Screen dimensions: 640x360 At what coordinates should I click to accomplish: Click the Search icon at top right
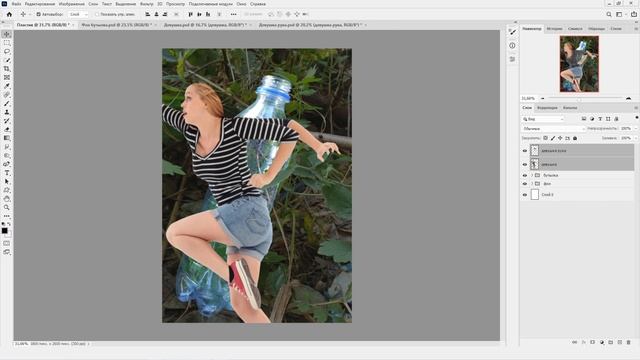click(609, 14)
